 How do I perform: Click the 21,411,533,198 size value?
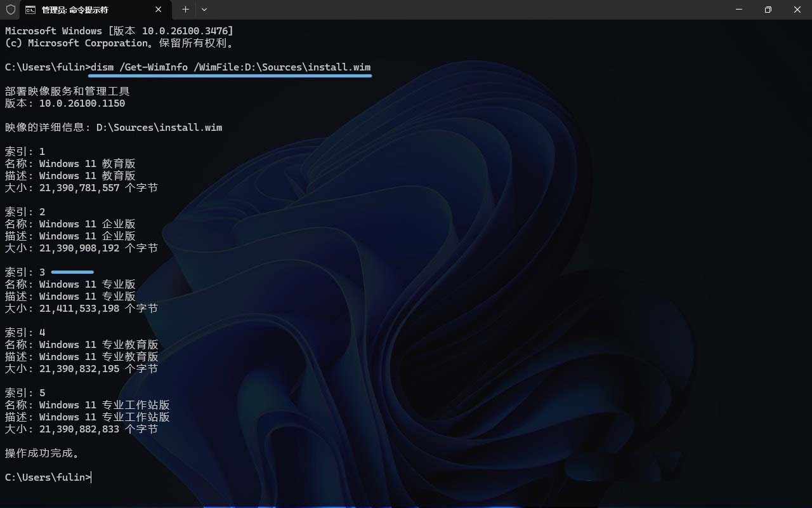79,309
